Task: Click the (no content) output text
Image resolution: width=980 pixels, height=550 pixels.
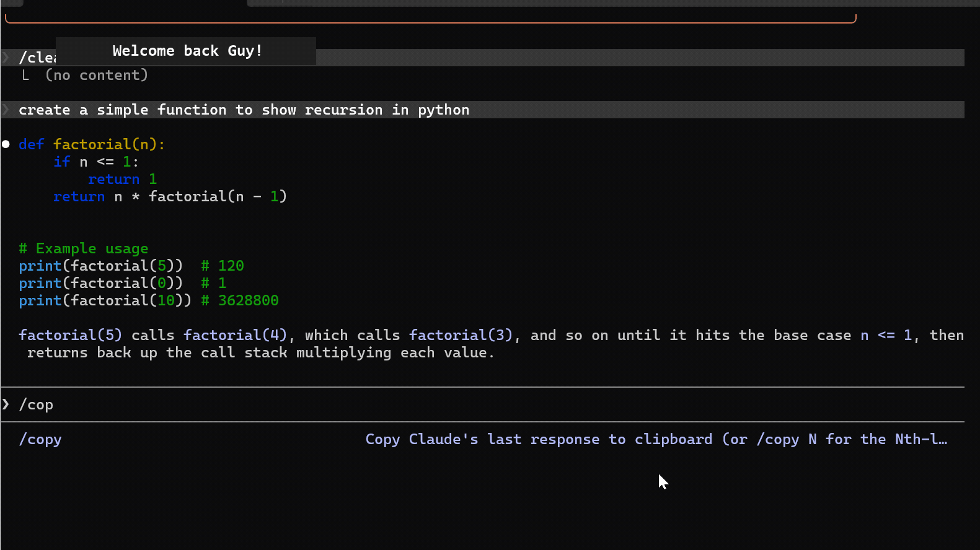Action: coord(97,75)
